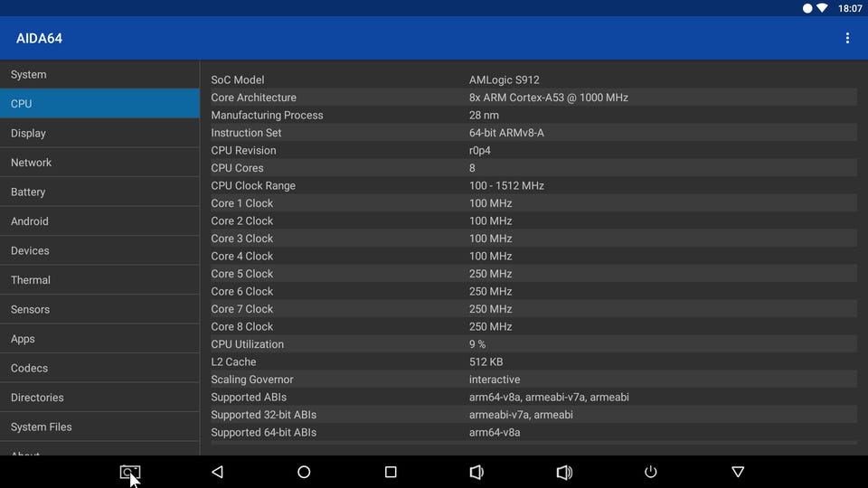Select the 9 % utilization value
The height and width of the screenshot is (488, 868).
point(477,344)
